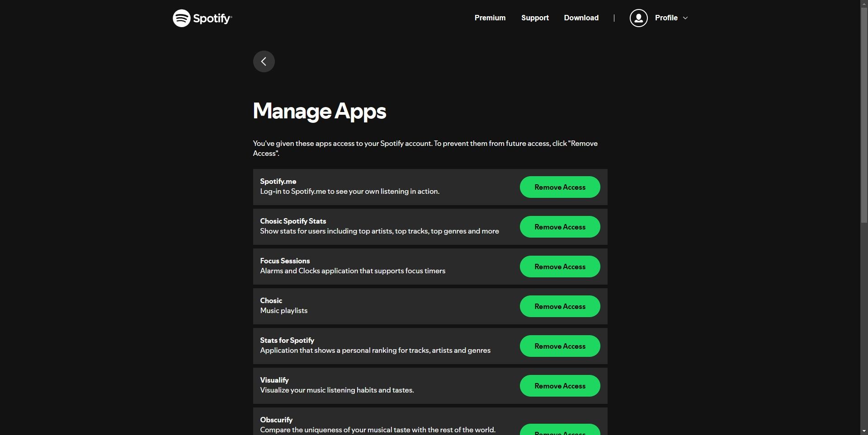Remove access for Chosic Music playlists
This screenshot has height=435, width=868.
pos(560,306)
